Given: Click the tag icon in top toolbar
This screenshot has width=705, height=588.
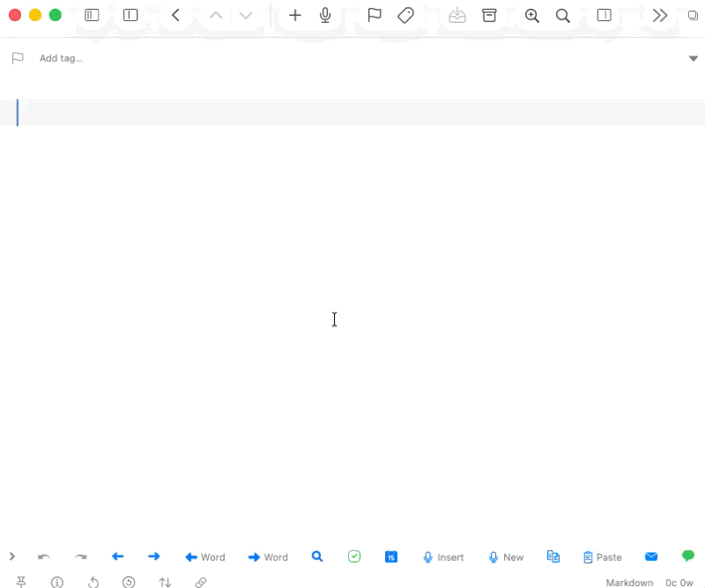Looking at the screenshot, I should (405, 15).
